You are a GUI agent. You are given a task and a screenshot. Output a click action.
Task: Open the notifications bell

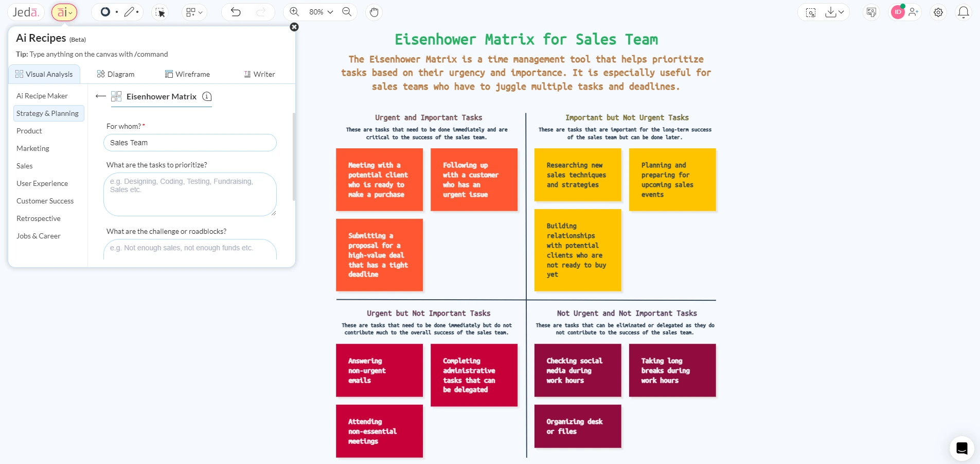(x=963, y=12)
